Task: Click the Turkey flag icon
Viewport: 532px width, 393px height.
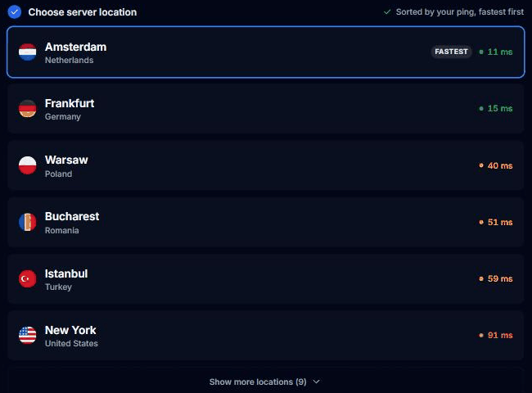Action: tap(28, 278)
